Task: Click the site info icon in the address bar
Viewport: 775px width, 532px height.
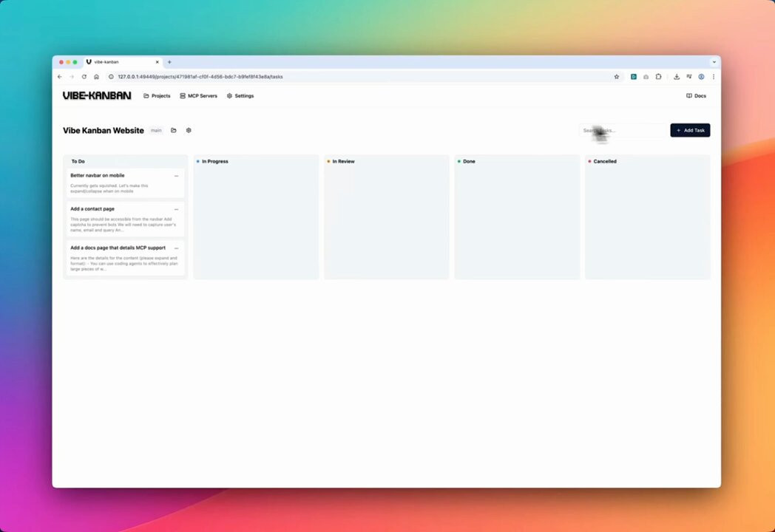Action: click(111, 77)
